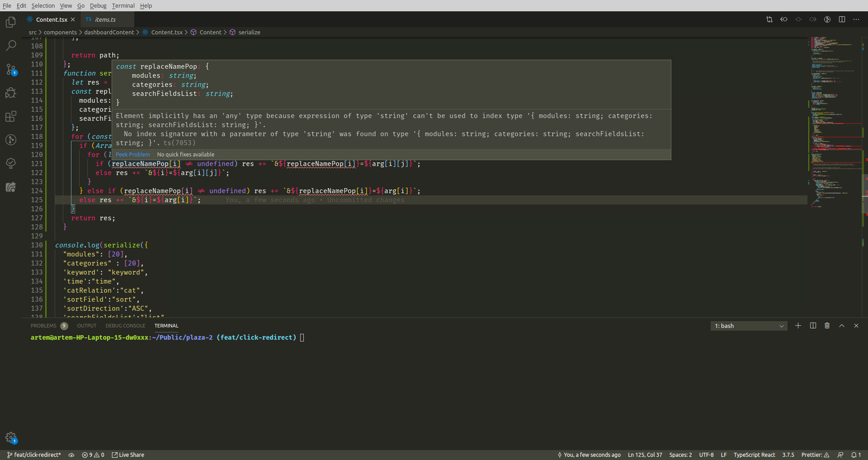Click the feedback icon in status bar
868x460 pixels.
click(x=840, y=455)
